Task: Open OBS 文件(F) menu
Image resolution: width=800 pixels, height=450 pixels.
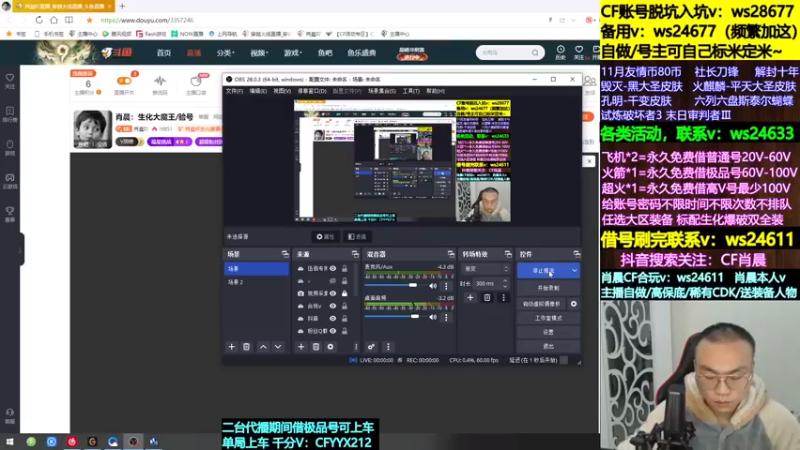Action: (234, 91)
